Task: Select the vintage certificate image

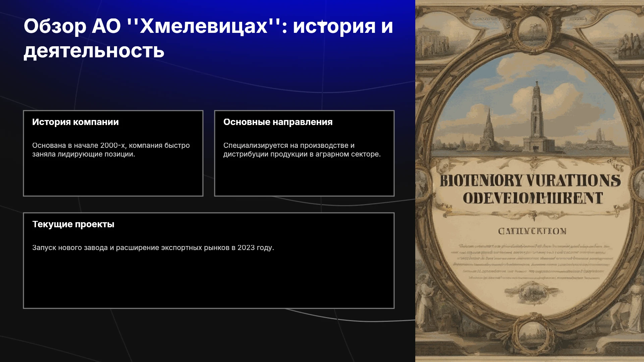Action: 530,181
